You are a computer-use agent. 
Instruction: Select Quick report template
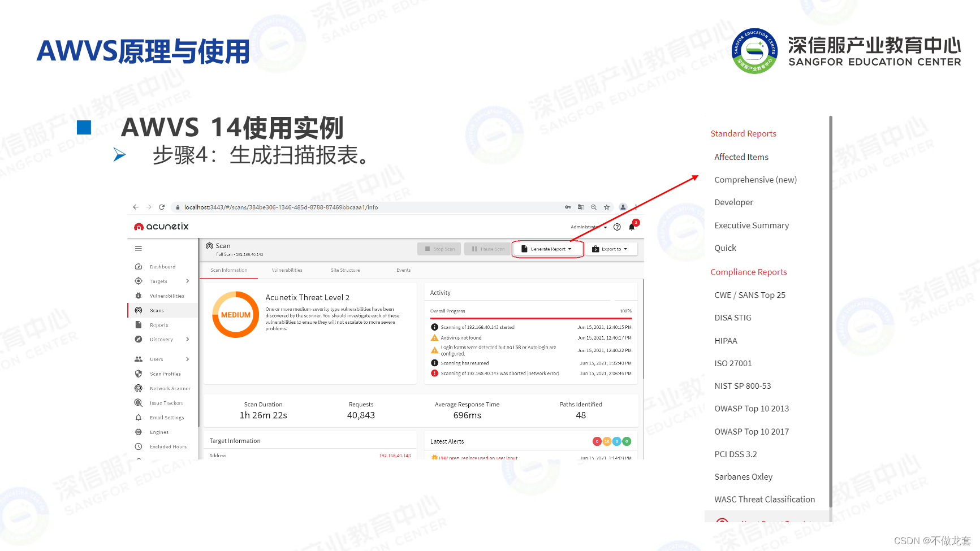pyautogui.click(x=725, y=248)
